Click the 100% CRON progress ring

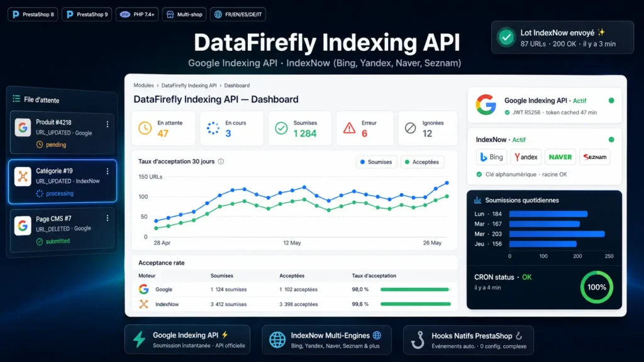point(597,287)
